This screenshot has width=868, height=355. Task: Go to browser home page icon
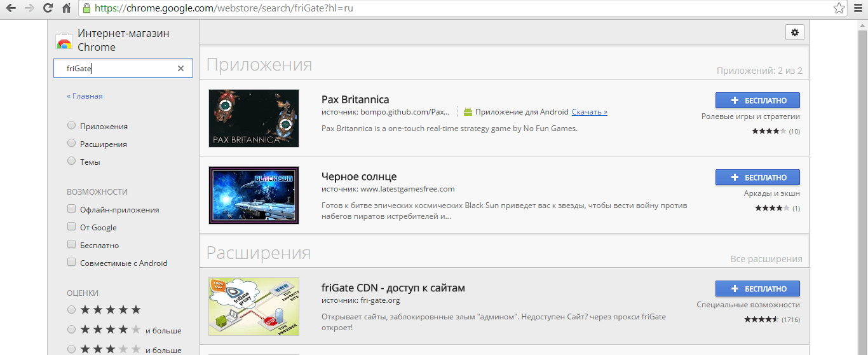pos(66,8)
